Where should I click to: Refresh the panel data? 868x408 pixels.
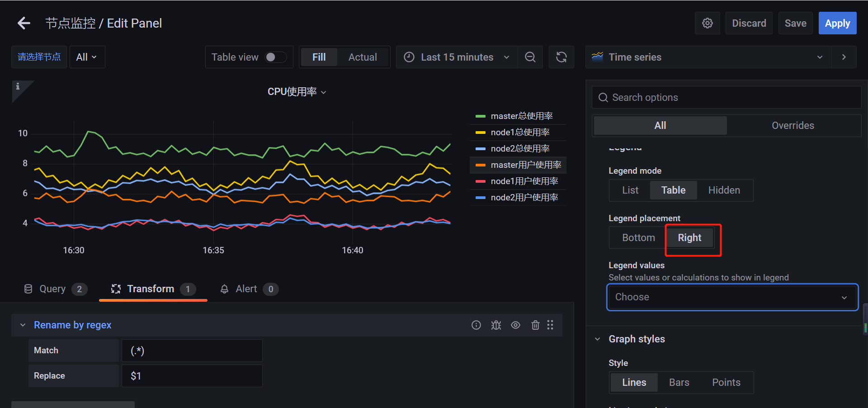click(x=561, y=57)
